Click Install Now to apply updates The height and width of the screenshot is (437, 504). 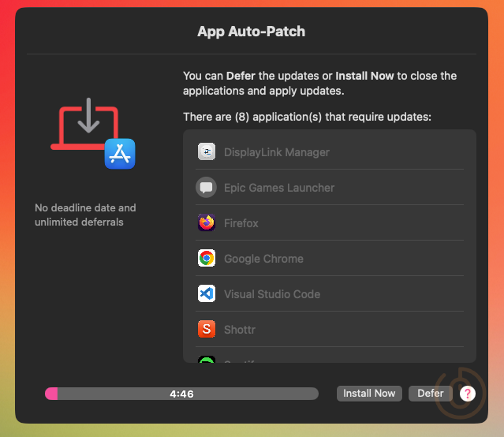(369, 394)
